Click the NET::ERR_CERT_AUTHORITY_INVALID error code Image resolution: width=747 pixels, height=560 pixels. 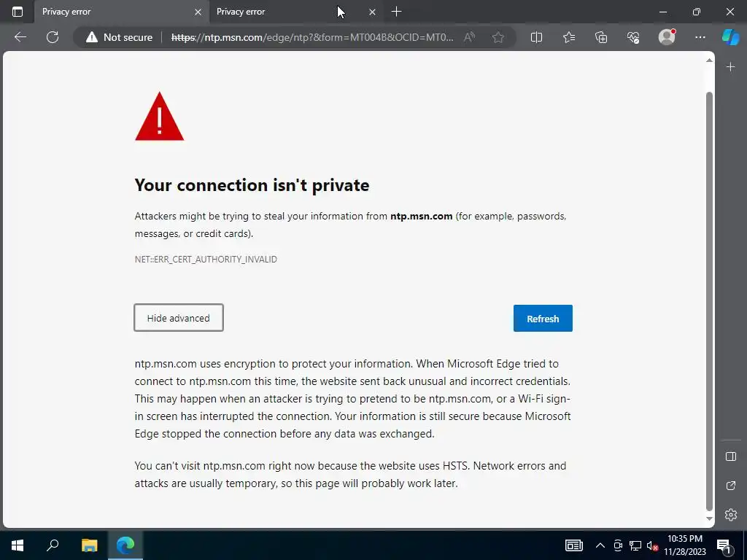[206, 259]
